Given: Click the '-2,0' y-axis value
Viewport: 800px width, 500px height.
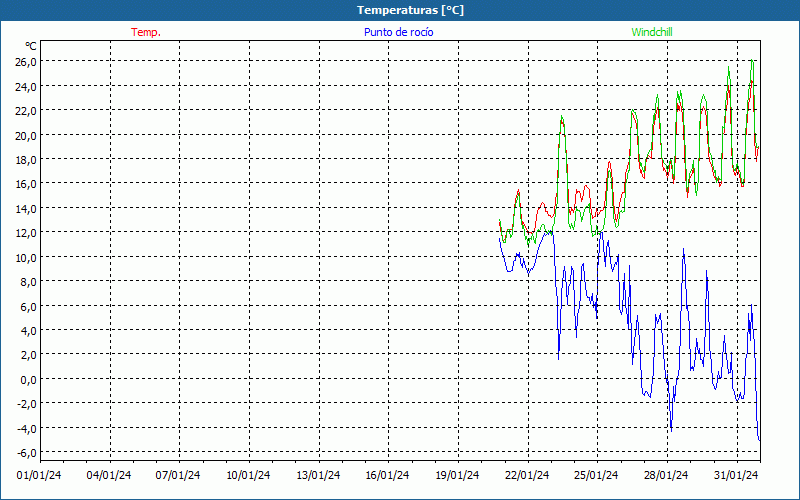Looking at the screenshot, I should pyautogui.click(x=27, y=404).
